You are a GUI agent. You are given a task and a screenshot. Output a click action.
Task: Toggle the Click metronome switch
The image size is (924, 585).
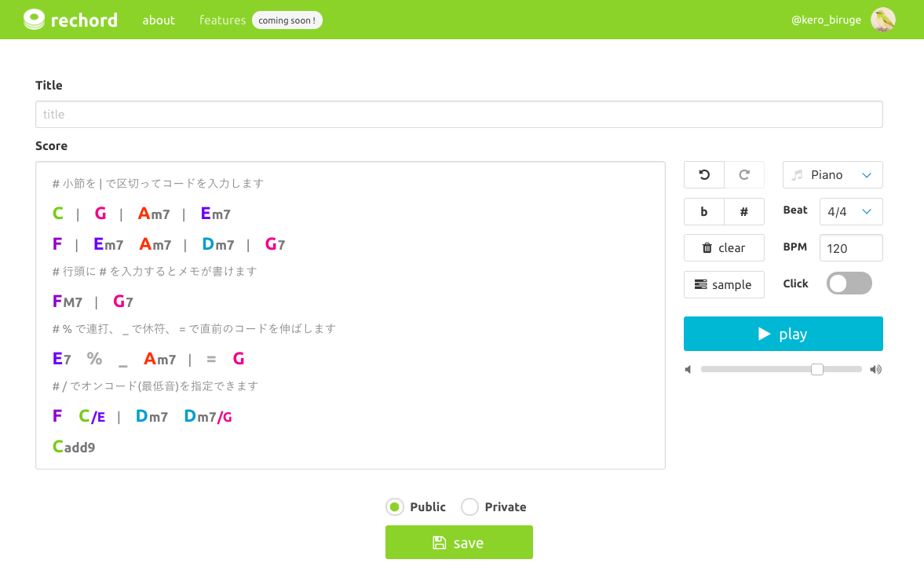point(849,283)
